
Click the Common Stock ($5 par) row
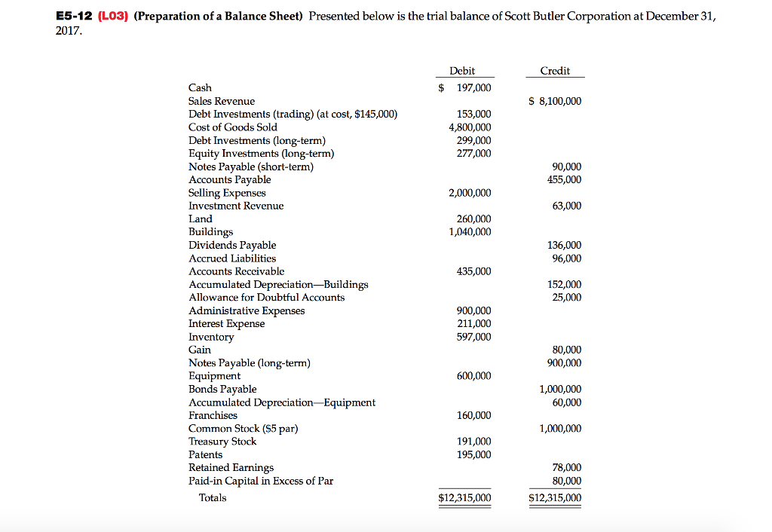pyautogui.click(x=245, y=428)
